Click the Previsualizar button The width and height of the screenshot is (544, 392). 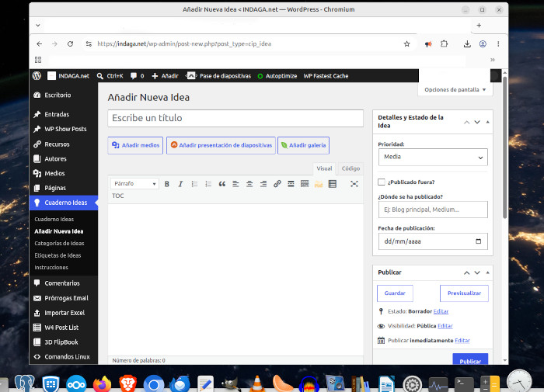pyautogui.click(x=464, y=293)
